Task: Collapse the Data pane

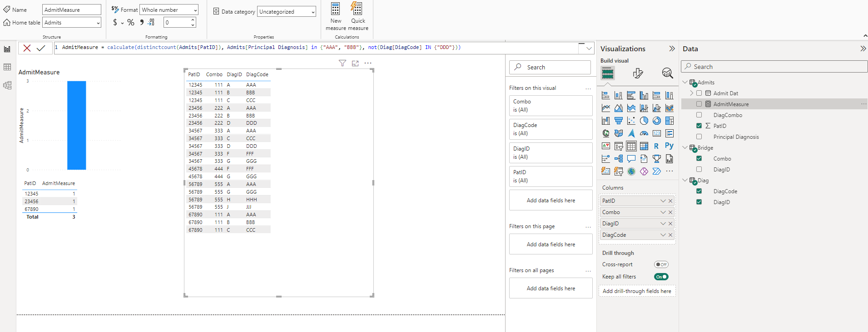Action: (863, 49)
